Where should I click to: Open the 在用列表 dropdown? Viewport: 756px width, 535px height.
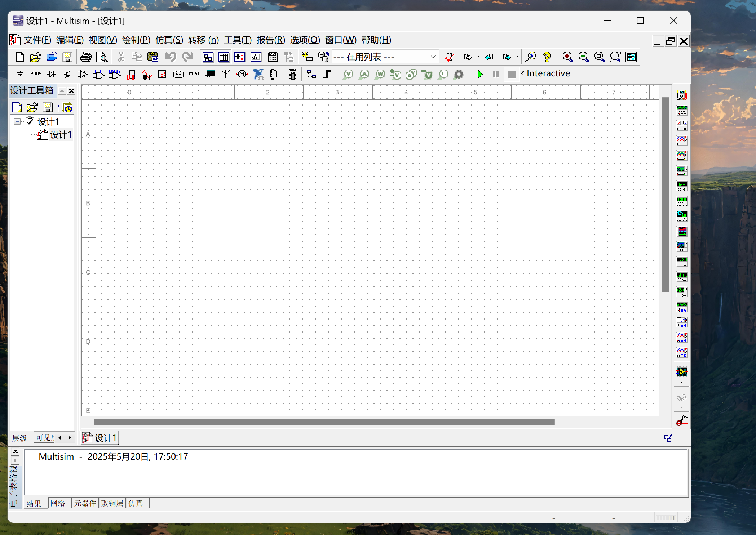pyautogui.click(x=433, y=57)
